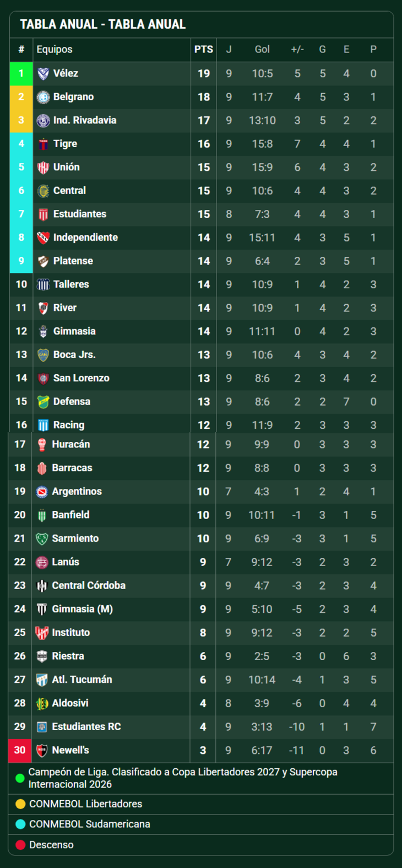402x868 pixels.
Task: Click the Gol column header
Action: [262, 50]
